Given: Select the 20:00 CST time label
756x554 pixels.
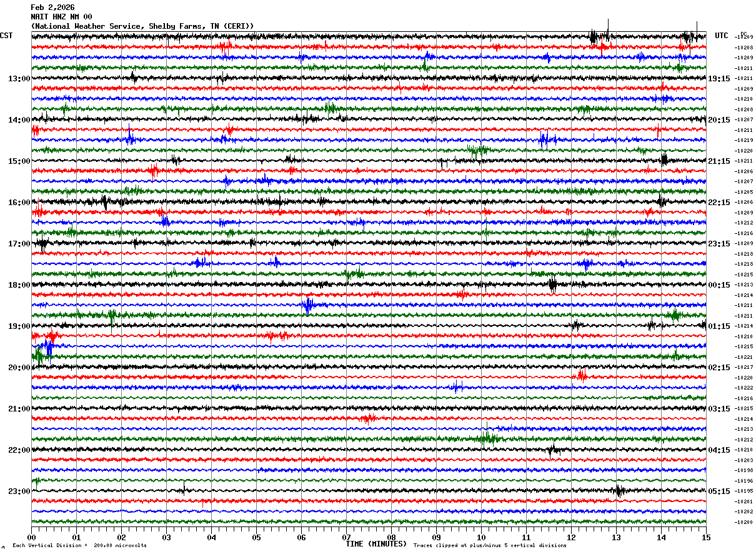Looking at the screenshot, I should [x=19, y=368].
